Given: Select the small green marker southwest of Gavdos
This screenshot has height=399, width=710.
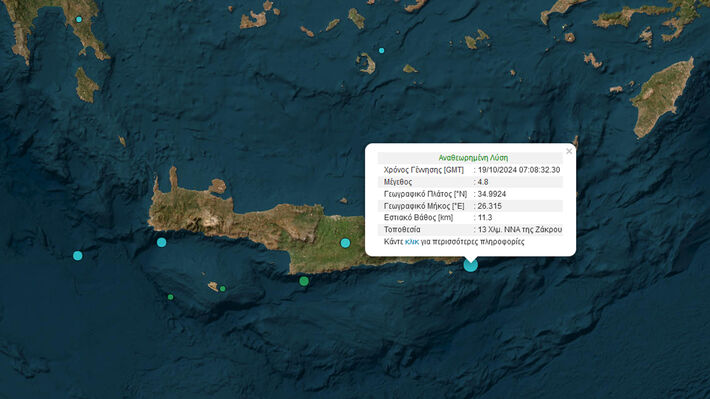Looking at the screenshot, I should 170,297.
